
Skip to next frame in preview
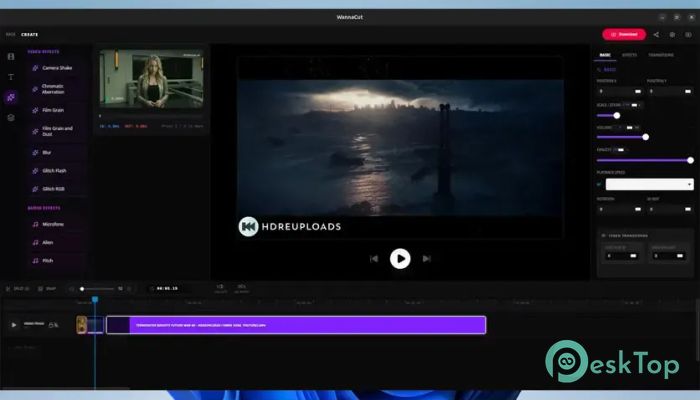point(426,258)
